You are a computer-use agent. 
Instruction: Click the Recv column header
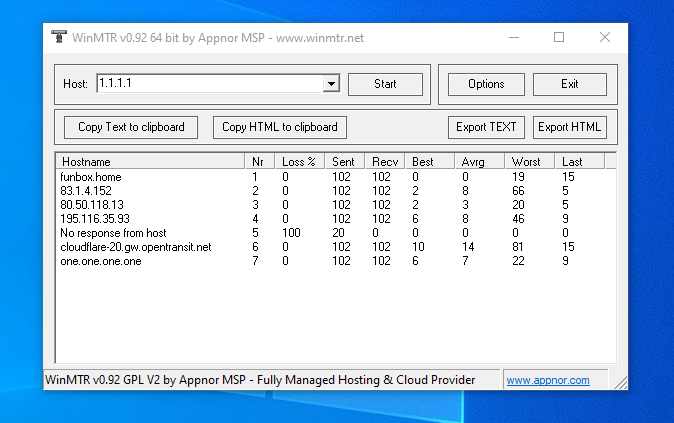coord(385,162)
